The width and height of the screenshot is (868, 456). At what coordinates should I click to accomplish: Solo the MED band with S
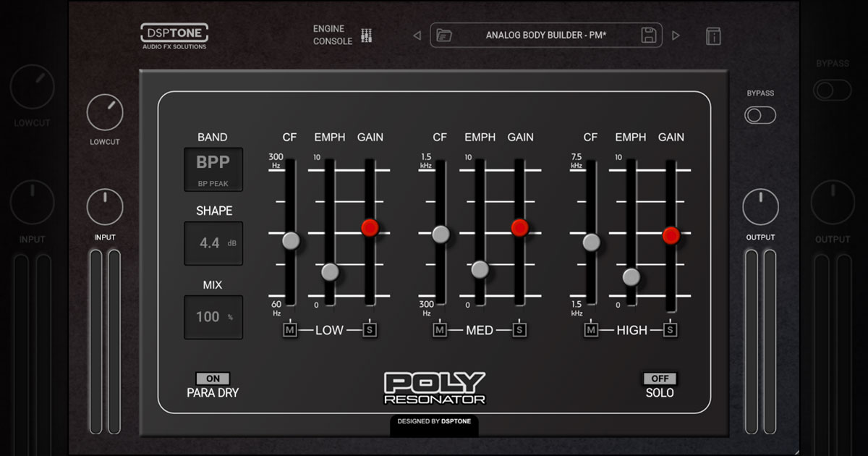pyautogui.click(x=519, y=330)
